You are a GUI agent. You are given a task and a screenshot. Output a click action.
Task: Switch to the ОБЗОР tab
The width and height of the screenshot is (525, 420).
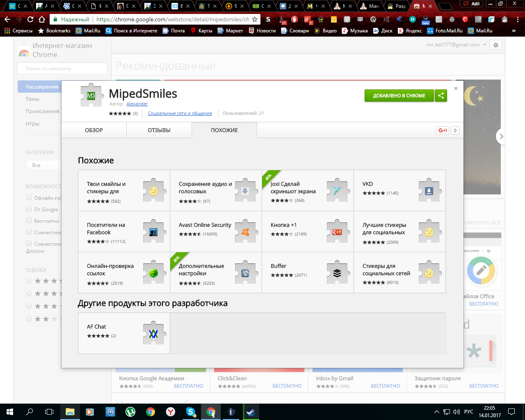94,130
